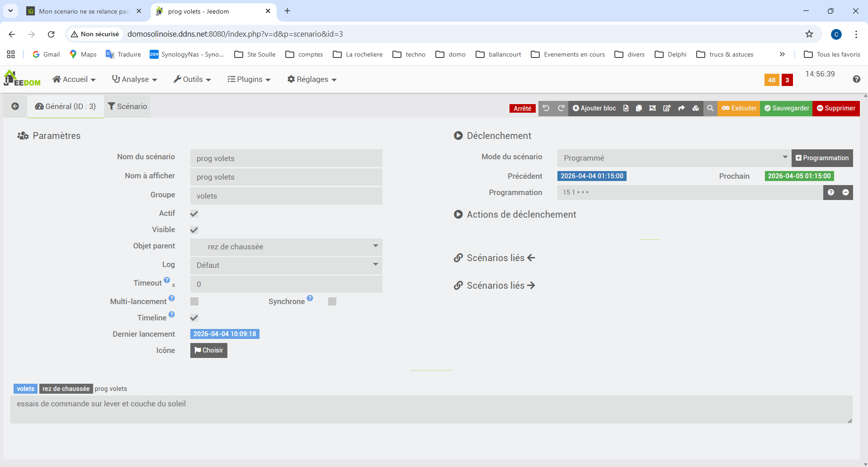Remove the programmation with minus icon
868x467 pixels.
click(x=845, y=192)
